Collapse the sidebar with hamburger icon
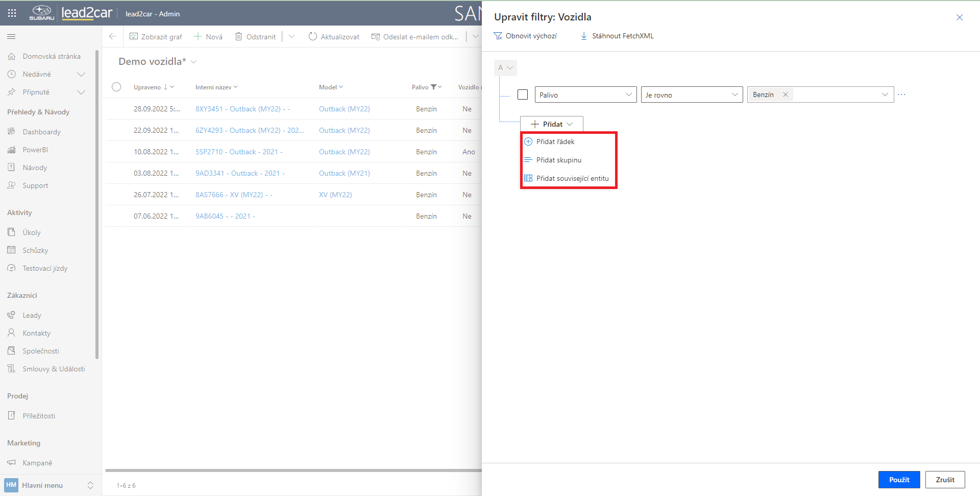The image size is (980, 496). coord(11,37)
